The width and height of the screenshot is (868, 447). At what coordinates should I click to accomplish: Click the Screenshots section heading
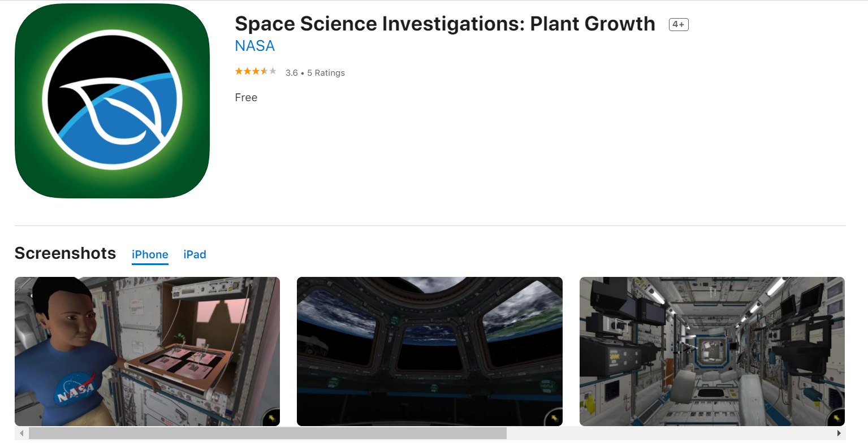(x=65, y=253)
